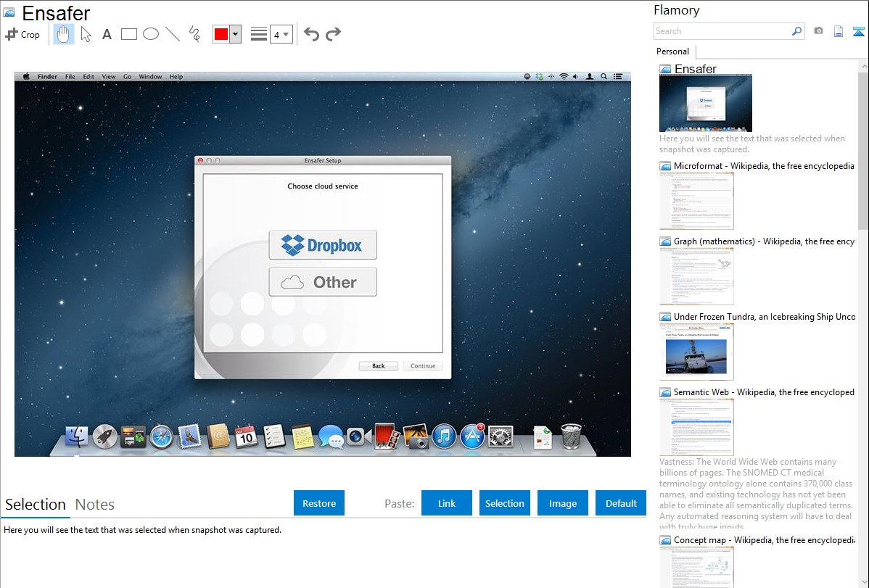Click Continue in Ensafer Setup
This screenshot has width=869, height=588.
click(x=423, y=365)
